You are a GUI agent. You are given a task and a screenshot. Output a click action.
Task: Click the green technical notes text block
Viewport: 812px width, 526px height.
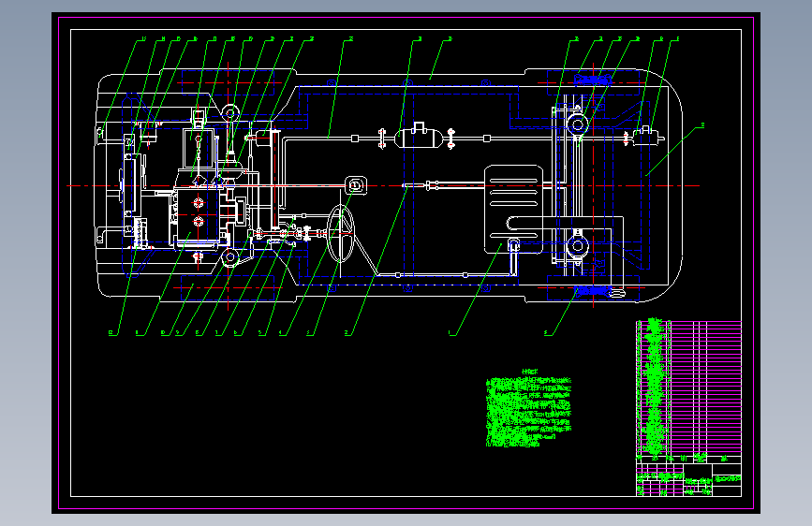click(528, 412)
